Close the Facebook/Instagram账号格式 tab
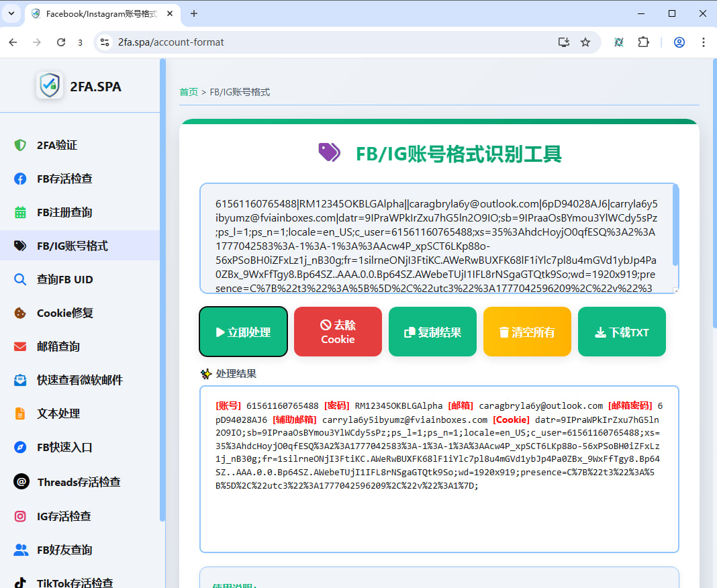 pos(170,13)
